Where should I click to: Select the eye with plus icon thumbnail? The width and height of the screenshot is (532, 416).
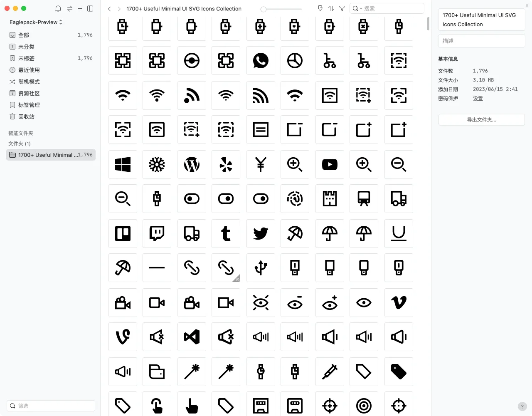330,303
